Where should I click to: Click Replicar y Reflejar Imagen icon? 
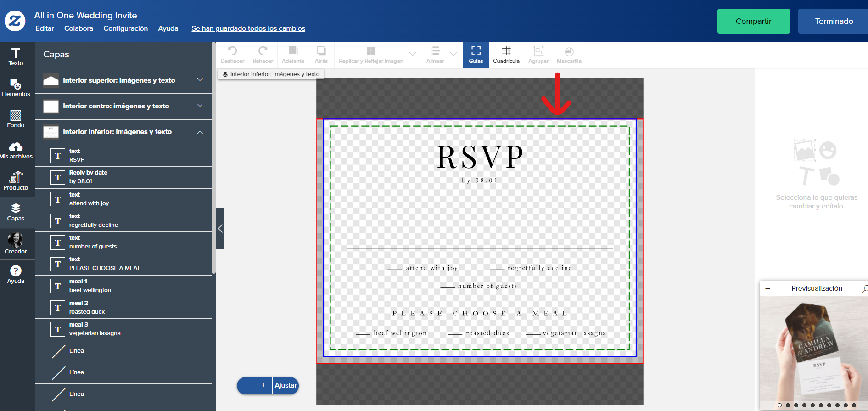[371, 55]
